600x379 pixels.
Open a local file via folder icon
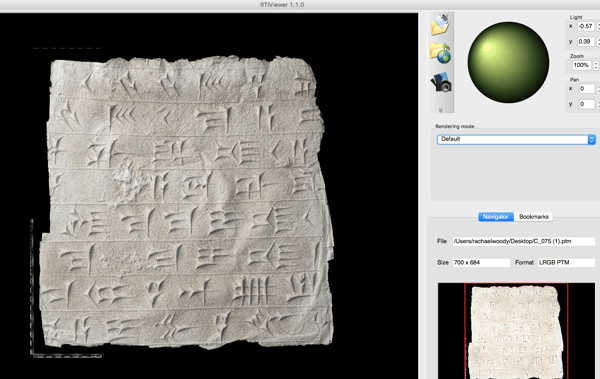pos(440,25)
